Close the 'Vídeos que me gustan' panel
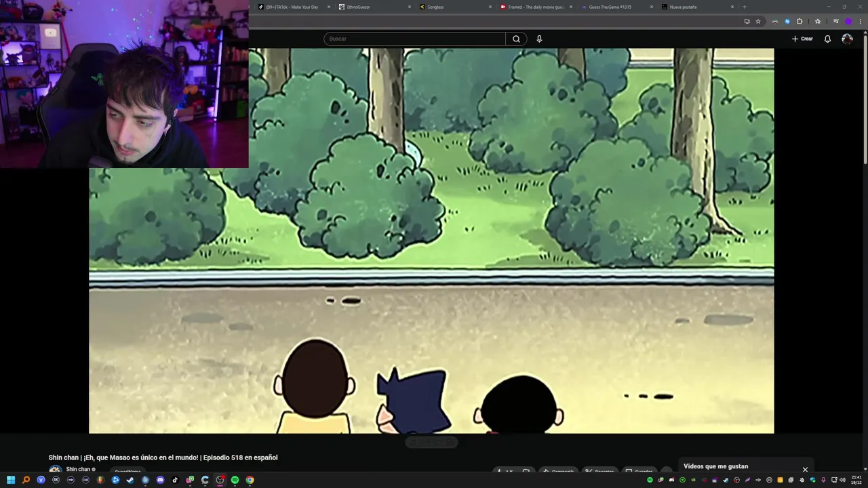The height and width of the screenshot is (488, 868). (x=805, y=469)
